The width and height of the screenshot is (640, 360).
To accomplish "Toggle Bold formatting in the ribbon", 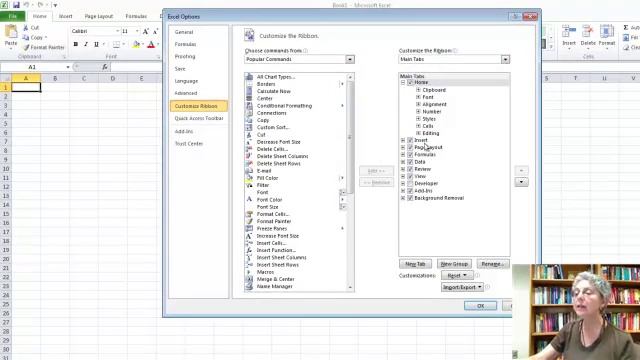I will pyautogui.click(x=76, y=44).
